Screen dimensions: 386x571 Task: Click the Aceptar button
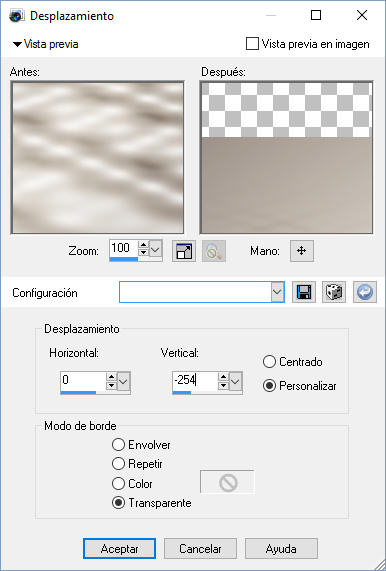[119, 548]
